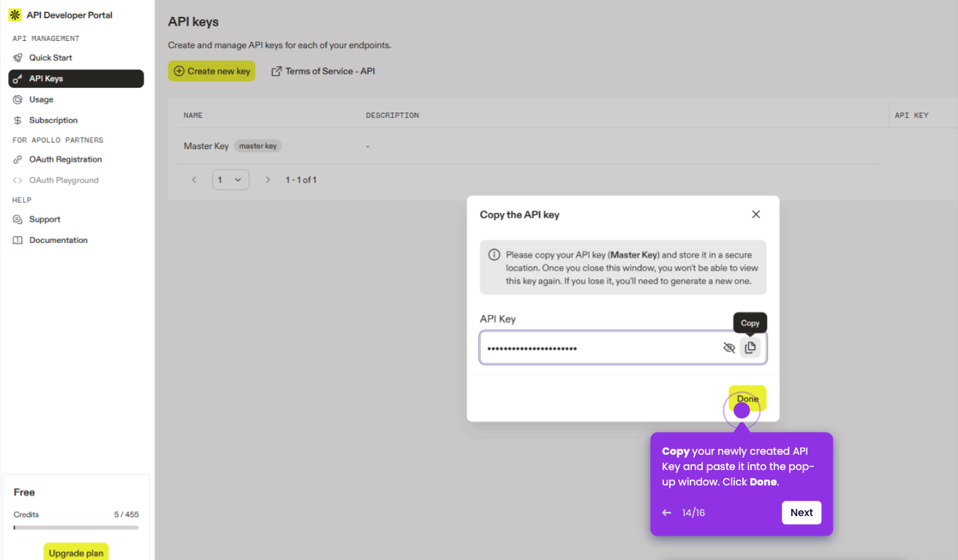Click the Subscription dollar icon
The height and width of the screenshot is (560, 958).
coord(18,121)
